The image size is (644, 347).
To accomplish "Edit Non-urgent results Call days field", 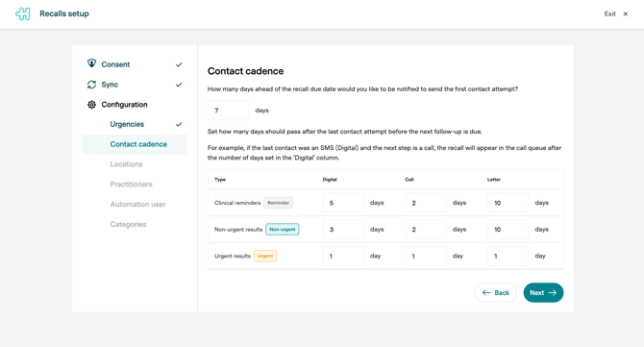I will click(426, 229).
